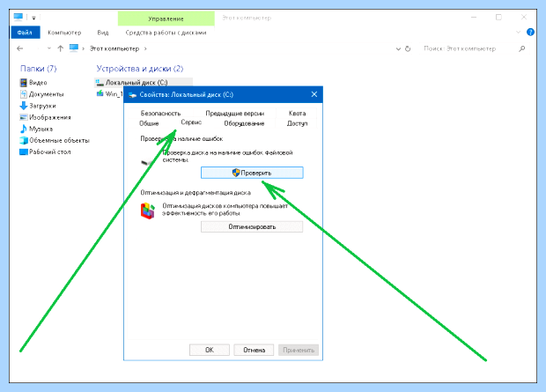Click the Отмена button

[x=254, y=350]
